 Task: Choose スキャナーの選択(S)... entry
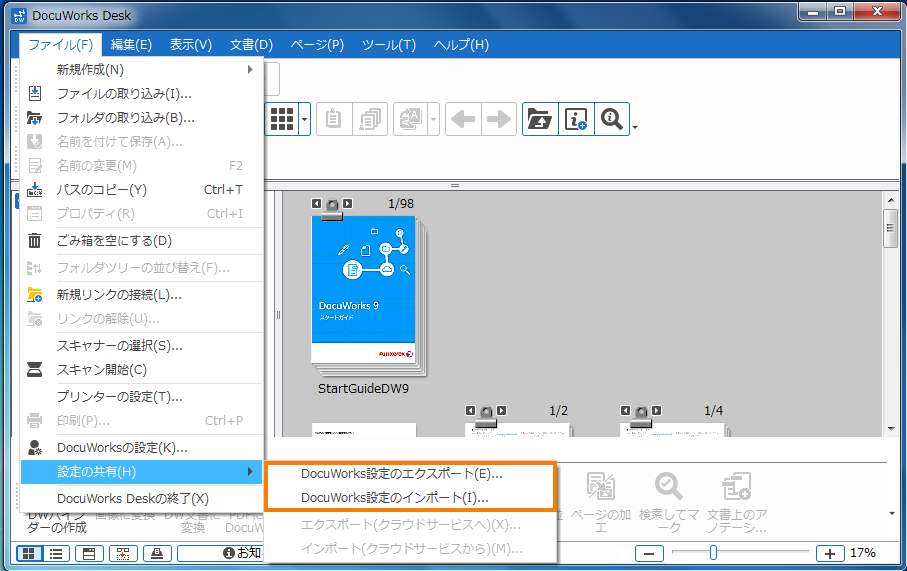pyautogui.click(x=142, y=346)
